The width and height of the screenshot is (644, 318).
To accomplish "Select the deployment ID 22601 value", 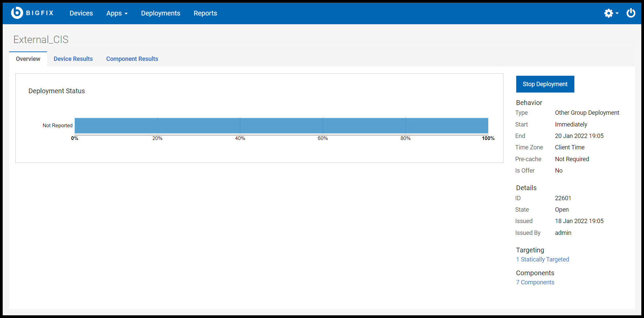I will 563,198.
